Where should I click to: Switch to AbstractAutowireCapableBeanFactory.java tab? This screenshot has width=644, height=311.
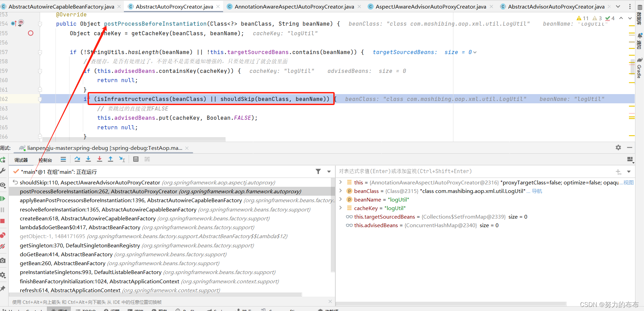(62, 7)
